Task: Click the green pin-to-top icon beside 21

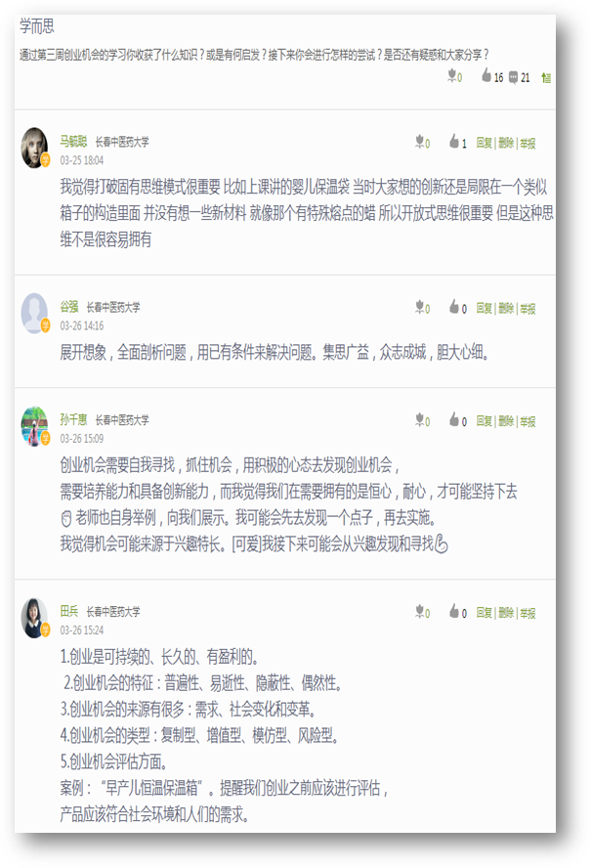Action: (546, 78)
